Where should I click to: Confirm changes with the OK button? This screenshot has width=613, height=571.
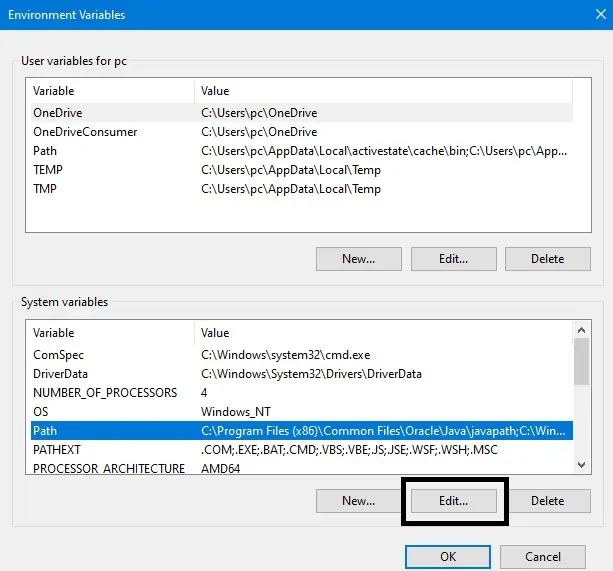click(448, 557)
